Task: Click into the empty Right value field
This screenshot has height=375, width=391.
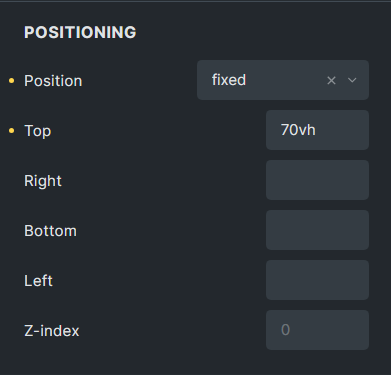Action: point(317,180)
